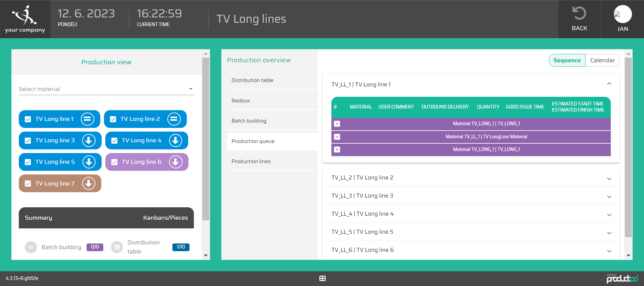Open the JAN user profile avatar
The height and width of the screenshot is (286, 644).
coord(623,14)
